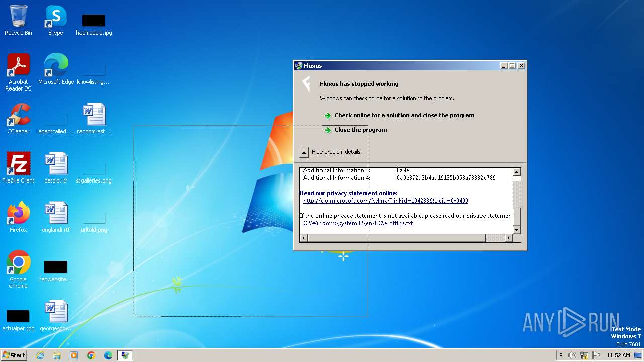
Task: Open the FileZilla Client shortcut
Action: click(x=18, y=168)
